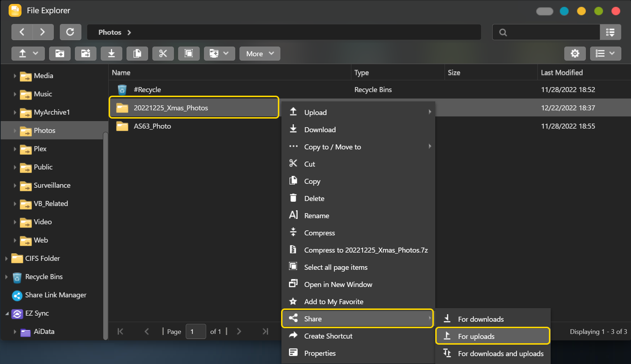Refresh the file list
Screen dimensions: 631x364
pos(70,32)
